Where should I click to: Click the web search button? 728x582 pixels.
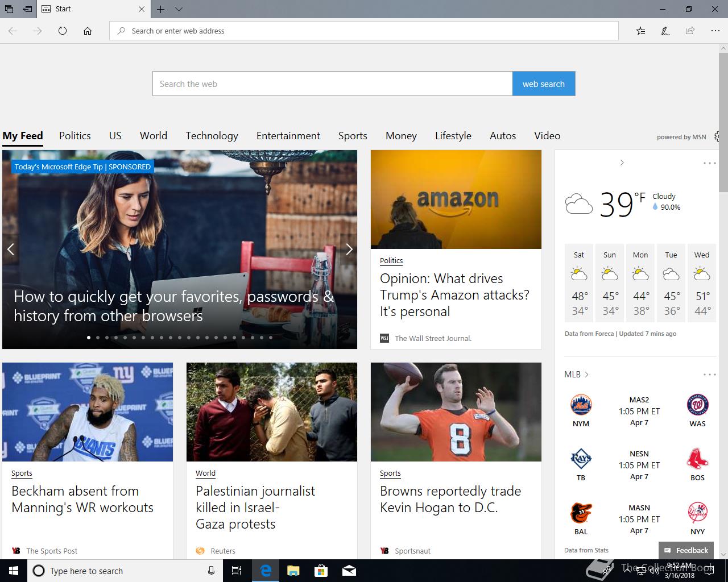coord(544,84)
